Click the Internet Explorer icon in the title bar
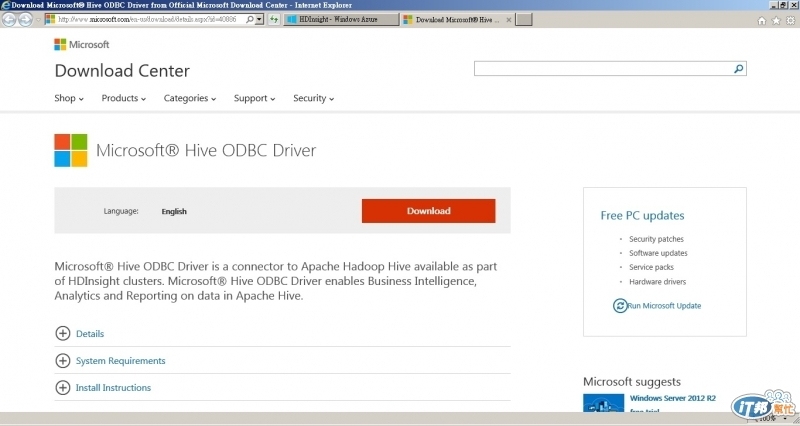The width and height of the screenshot is (800, 426). point(5,5)
